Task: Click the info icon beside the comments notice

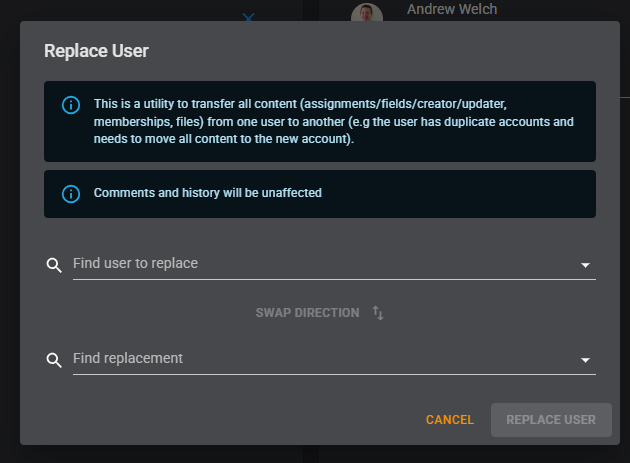Action: pos(70,193)
